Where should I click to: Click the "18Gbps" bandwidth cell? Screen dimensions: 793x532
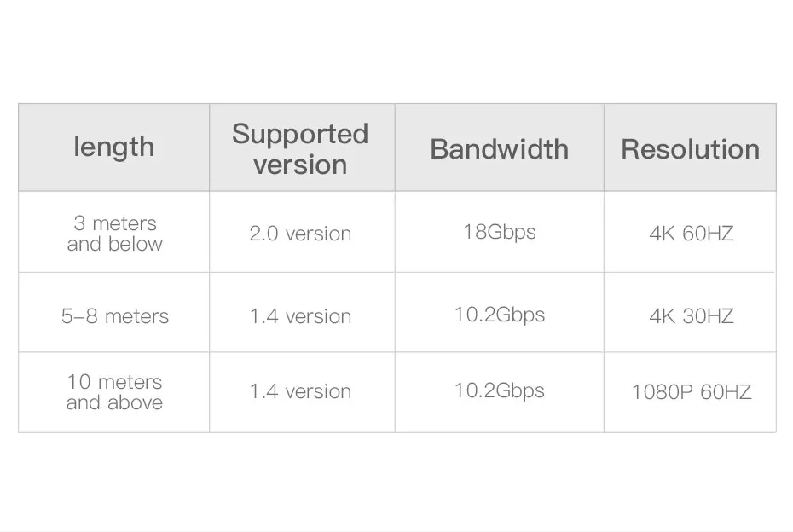[x=499, y=232]
